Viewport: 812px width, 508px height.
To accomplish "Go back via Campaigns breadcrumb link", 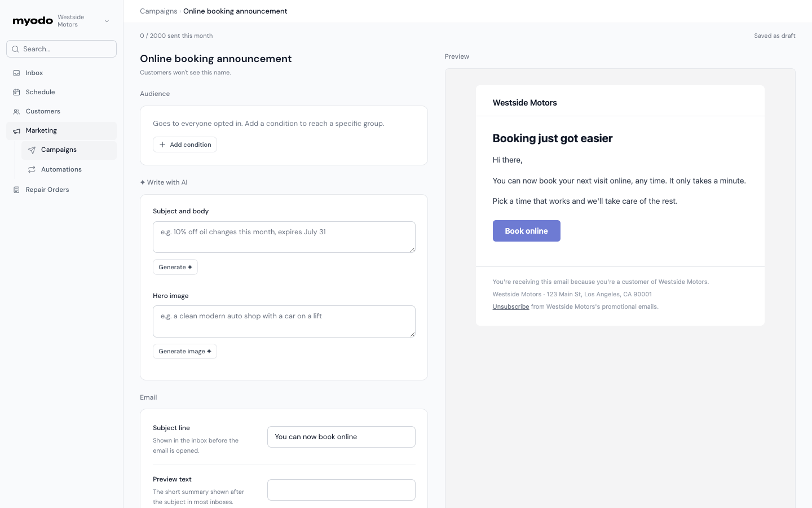I will (158, 11).
